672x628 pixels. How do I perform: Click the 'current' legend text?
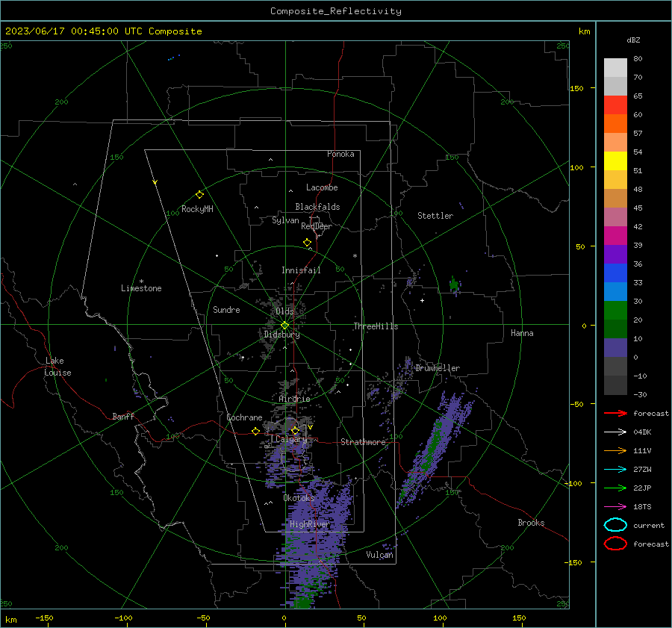649,525
